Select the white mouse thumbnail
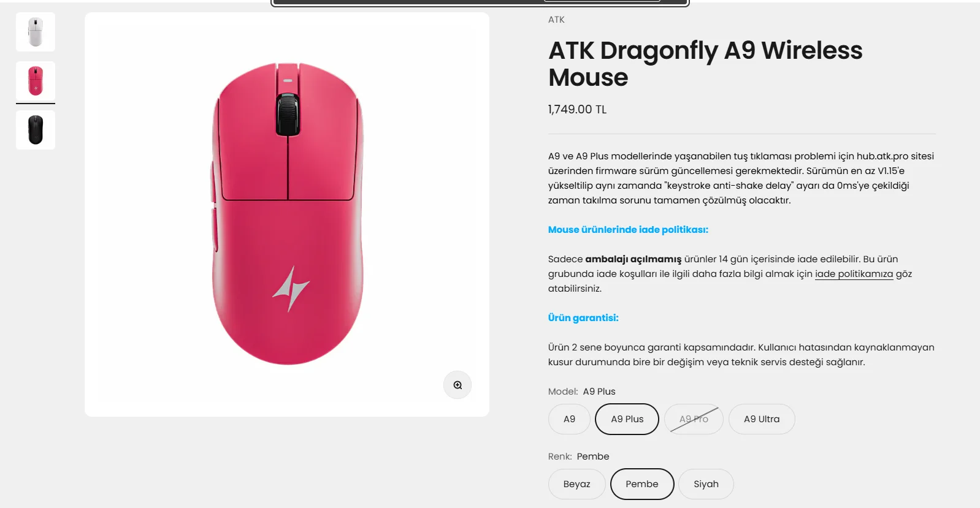Viewport: 980px width, 508px height. [x=36, y=32]
